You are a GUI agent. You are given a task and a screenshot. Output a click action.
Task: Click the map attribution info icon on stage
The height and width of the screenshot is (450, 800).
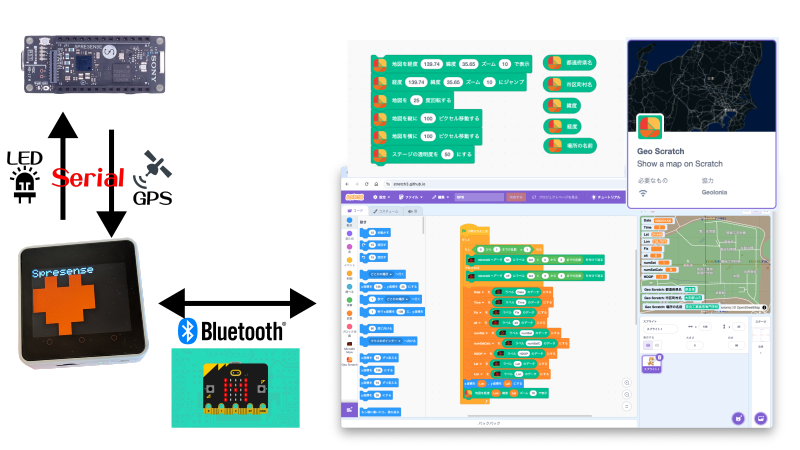point(764,308)
